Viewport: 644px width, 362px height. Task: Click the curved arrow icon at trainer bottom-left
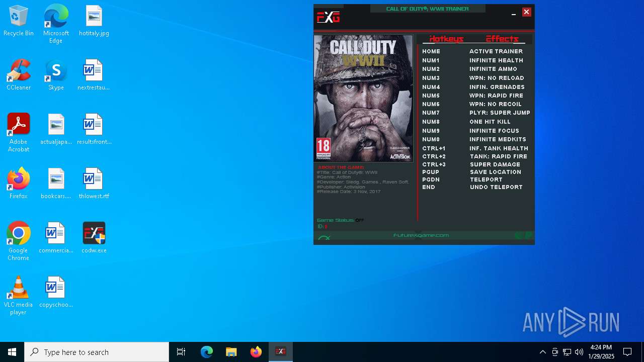click(324, 238)
